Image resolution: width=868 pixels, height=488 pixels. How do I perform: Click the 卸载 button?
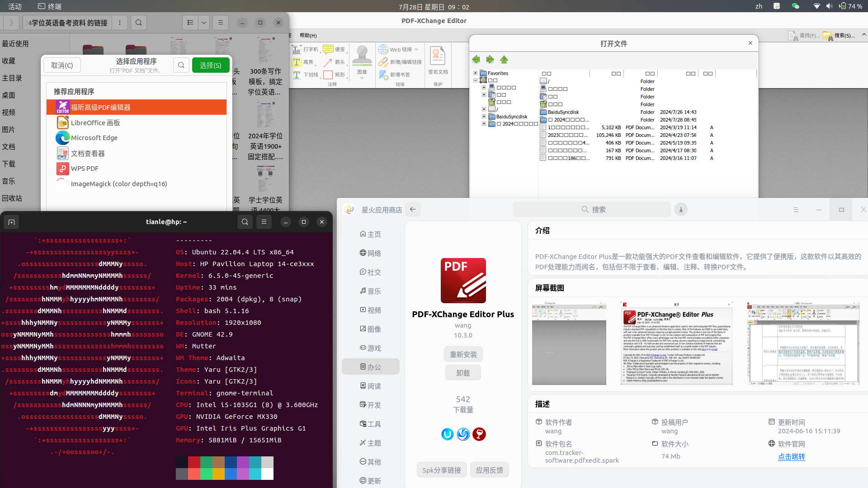pyautogui.click(x=463, y=373)
